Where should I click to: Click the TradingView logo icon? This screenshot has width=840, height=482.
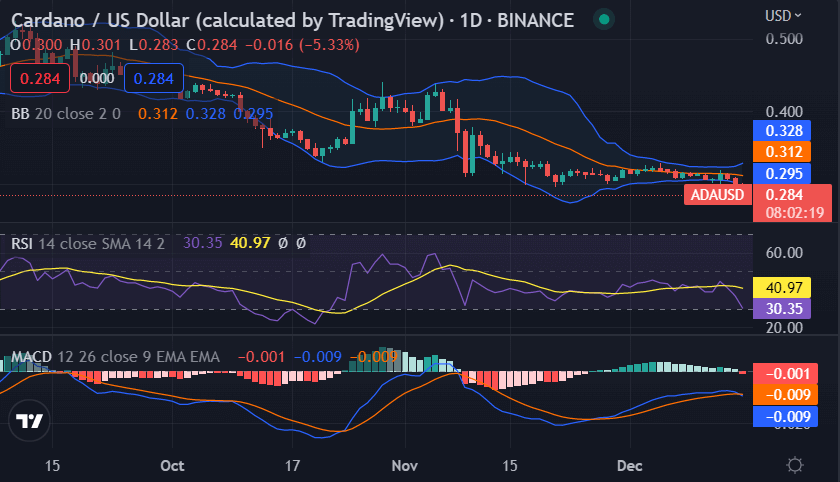tap(29, 421)
